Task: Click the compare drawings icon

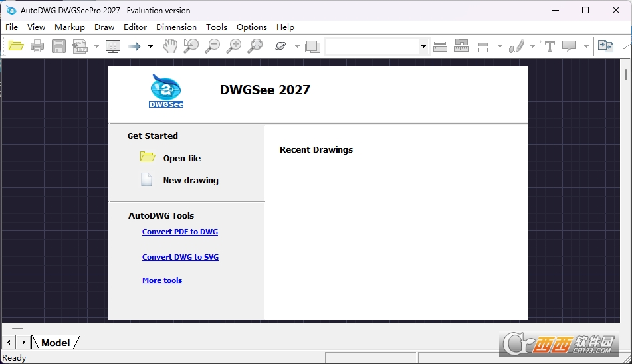Action: (x=605, y=46)
